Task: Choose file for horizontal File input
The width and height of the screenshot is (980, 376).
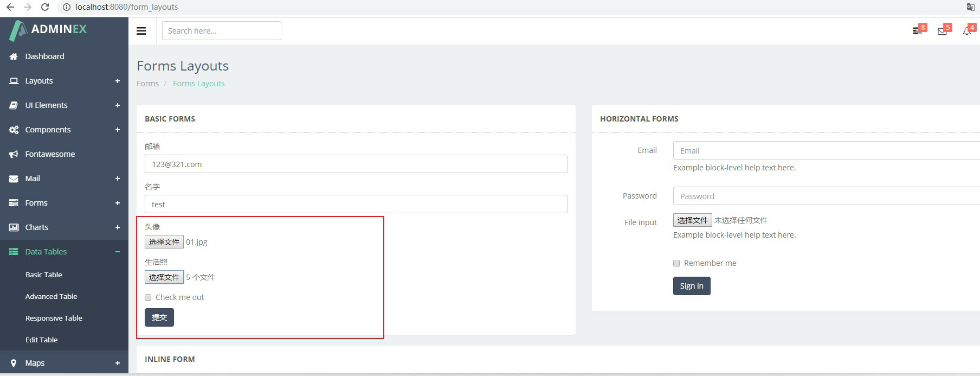Action: click(x=693, y=220)
